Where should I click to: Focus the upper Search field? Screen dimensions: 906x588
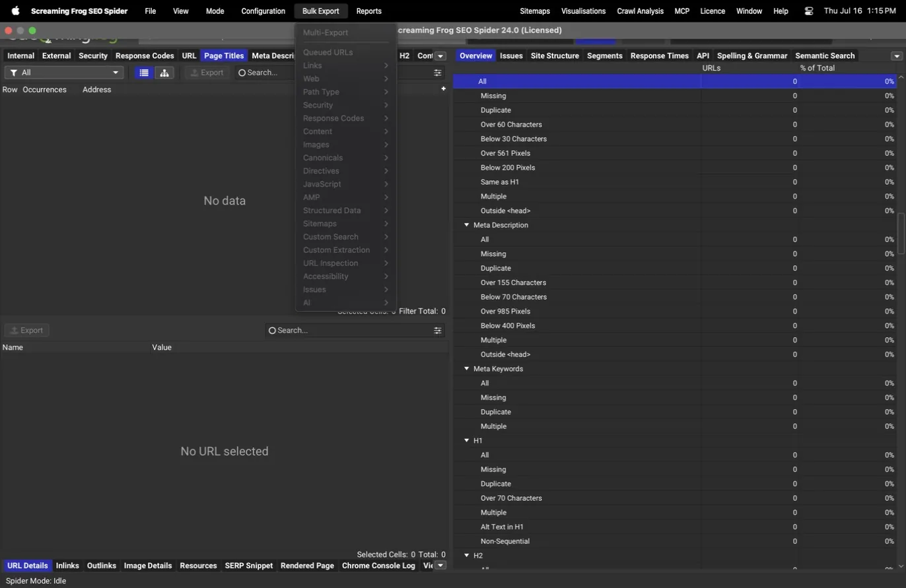click(339, 73)
